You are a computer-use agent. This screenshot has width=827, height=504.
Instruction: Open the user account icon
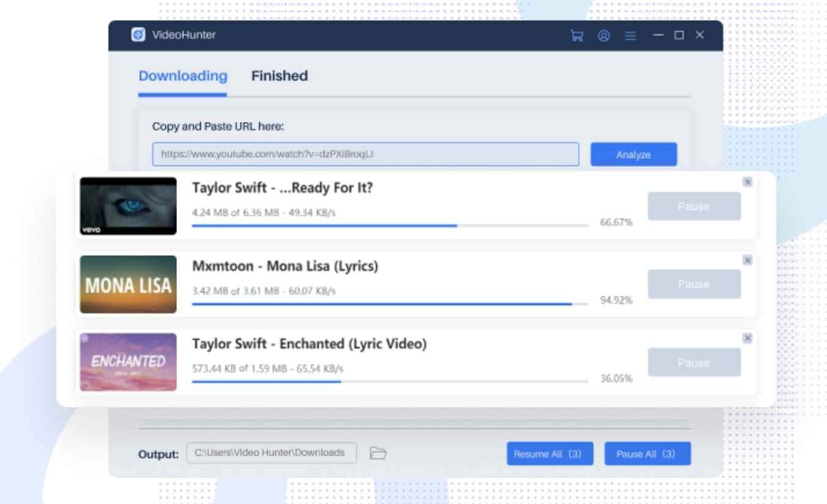[x=604, y=35]
